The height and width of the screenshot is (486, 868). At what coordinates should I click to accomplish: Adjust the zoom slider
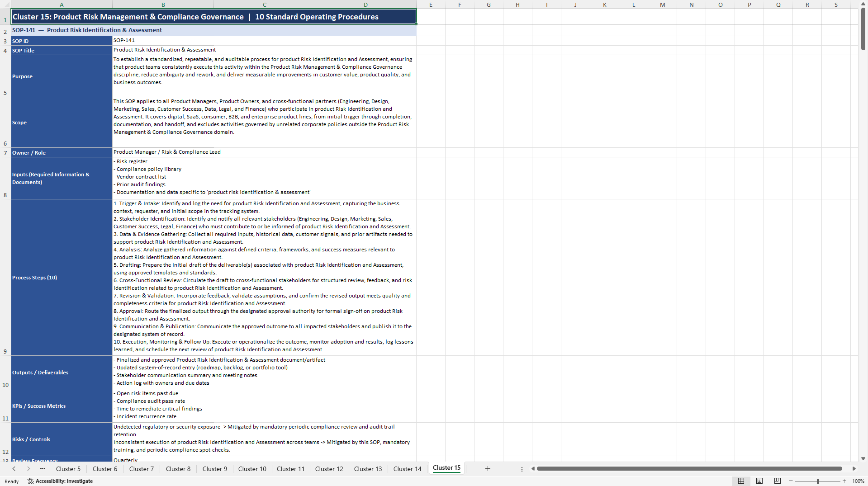click(x=818, y=481)
